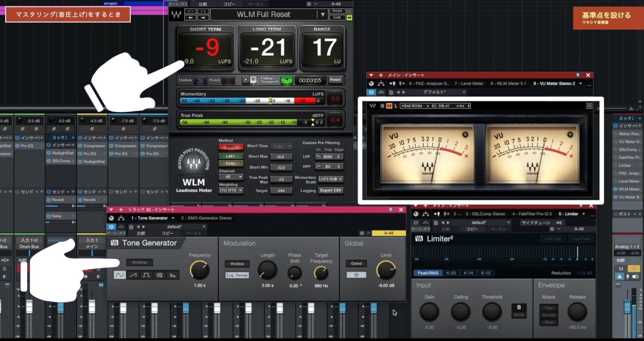Select the K-14 metering mode in Limiter
The width and height of the screenshot is (644, 341).
coord(468,273)
